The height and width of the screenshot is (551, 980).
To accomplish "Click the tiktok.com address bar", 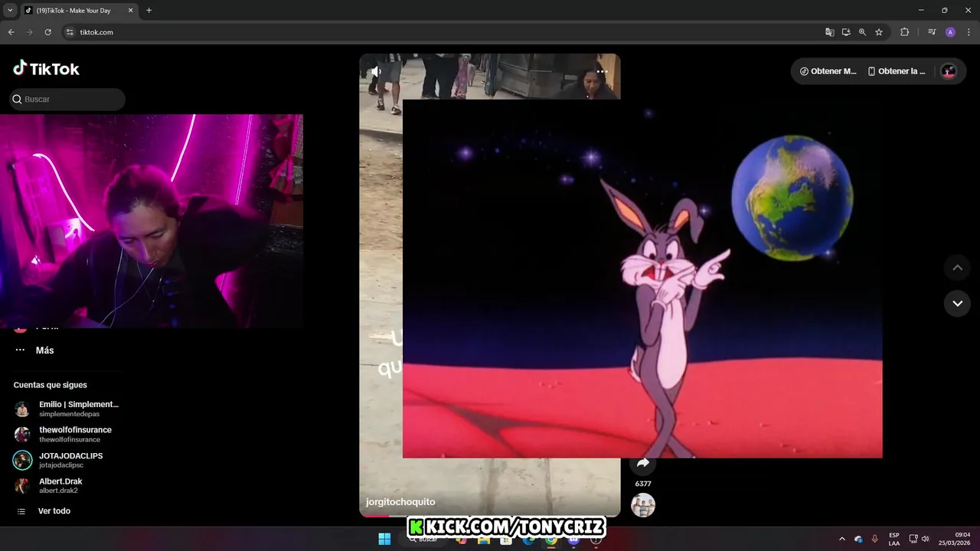I will coord(444,32).
